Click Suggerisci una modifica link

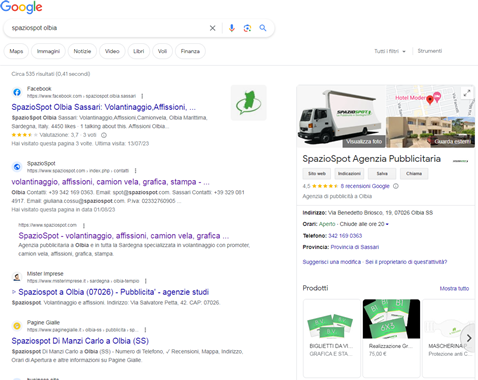point(332,262)
